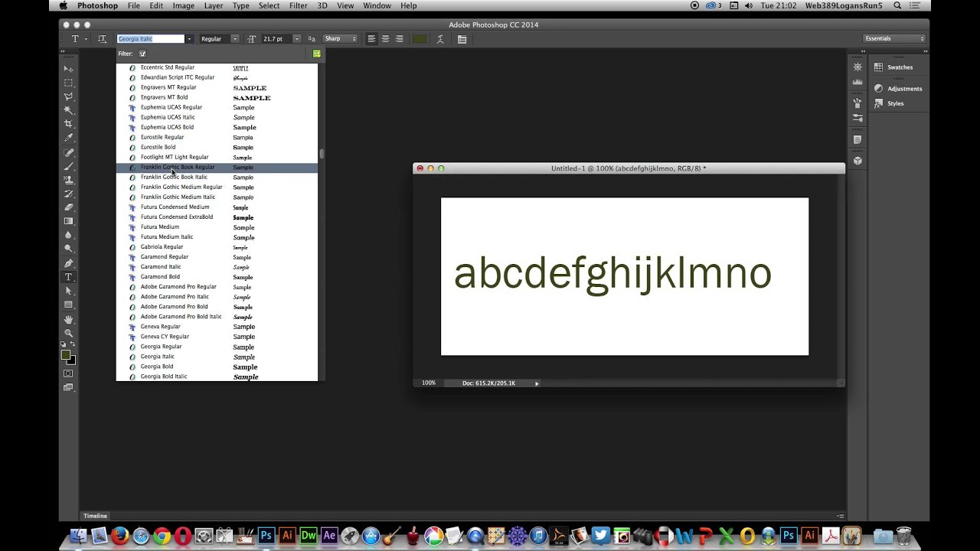
Task: Change screen mode at toolbar bottom
Action: point(68,387)
